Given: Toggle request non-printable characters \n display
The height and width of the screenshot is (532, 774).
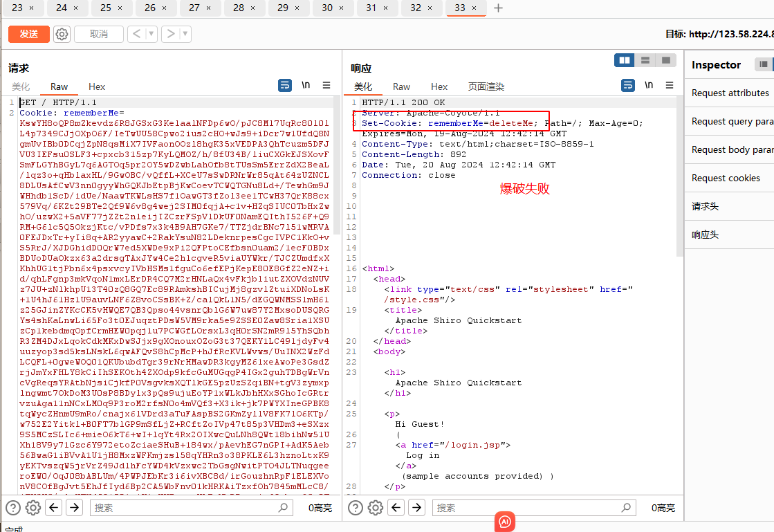Looking at the screenshot, I should coord(306,85).
